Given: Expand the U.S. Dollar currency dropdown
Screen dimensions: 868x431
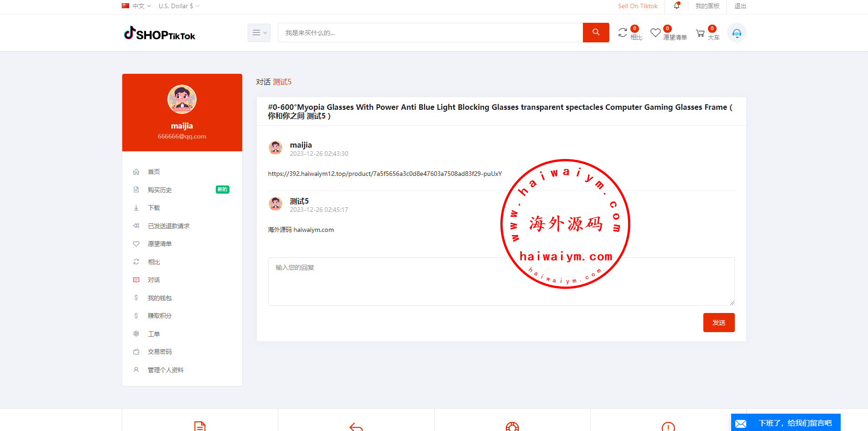Looking at the screenshot, I should pyautogui.click(x=179, y=6).
